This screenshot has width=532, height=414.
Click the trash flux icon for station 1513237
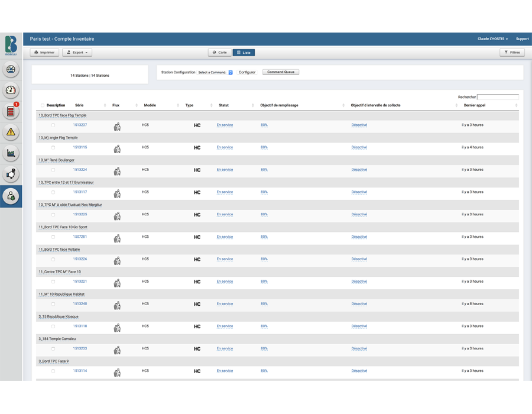point(117,126)
